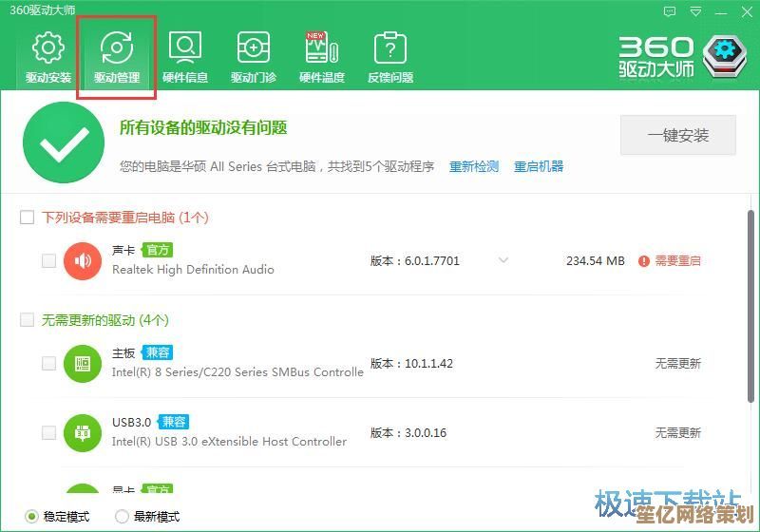Open 驱动门诊 first-aid kit icon
Viewport: 760px width, 532px height.
click(x=253, y=47)
